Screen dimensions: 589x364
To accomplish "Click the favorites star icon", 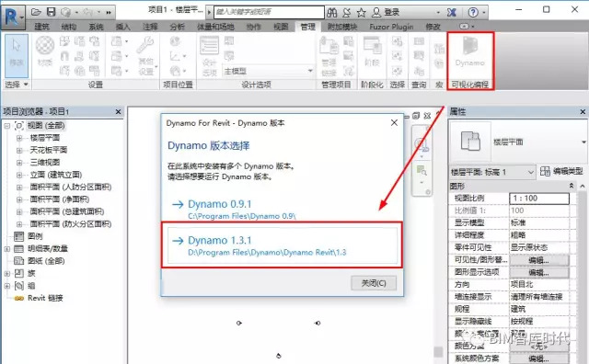I will coord(362,13).
